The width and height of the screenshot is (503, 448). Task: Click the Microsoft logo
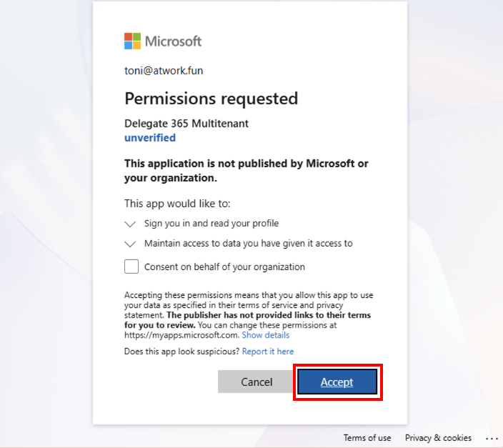163,41
